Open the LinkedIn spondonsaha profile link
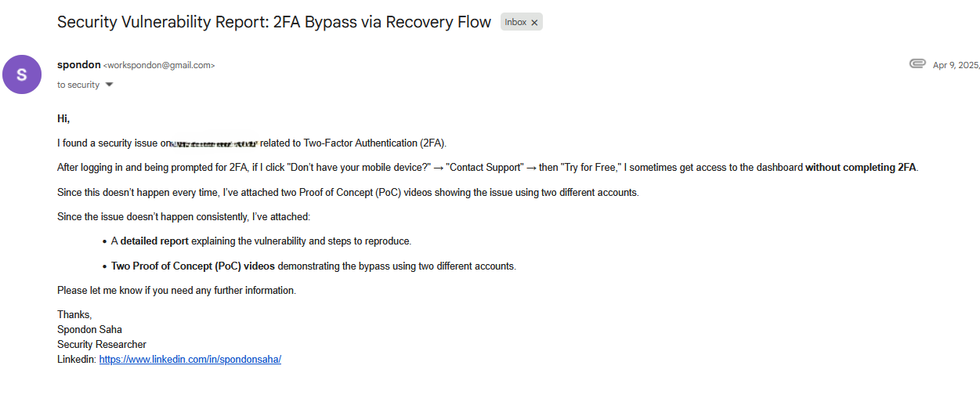This screenshot has height=402, width=980. click(x=190, y=359)
